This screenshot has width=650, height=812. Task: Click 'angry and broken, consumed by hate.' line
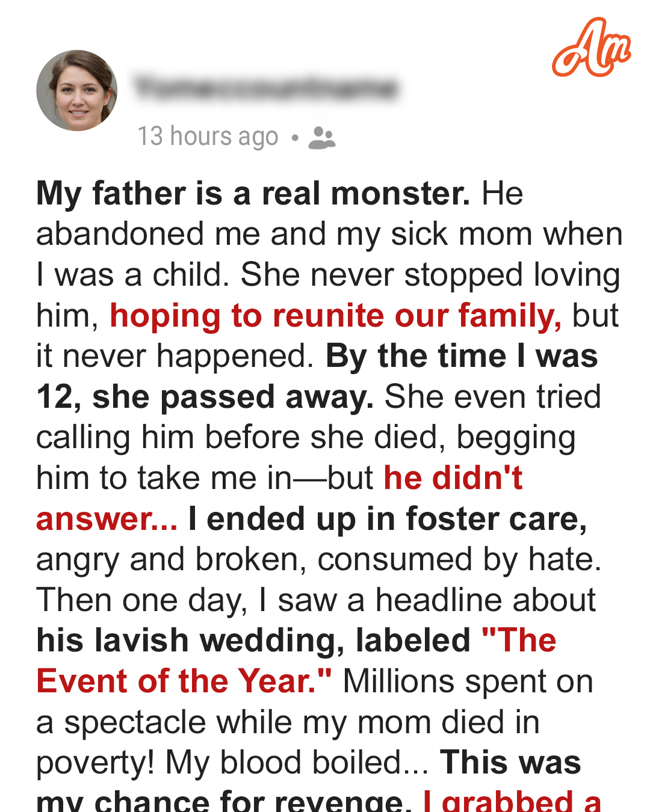tap(318, 560)
